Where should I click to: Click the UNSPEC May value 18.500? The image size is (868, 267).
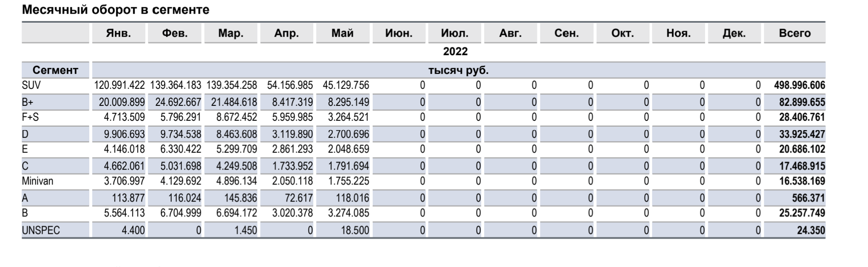pyautogui.click(x=355, y=230)
